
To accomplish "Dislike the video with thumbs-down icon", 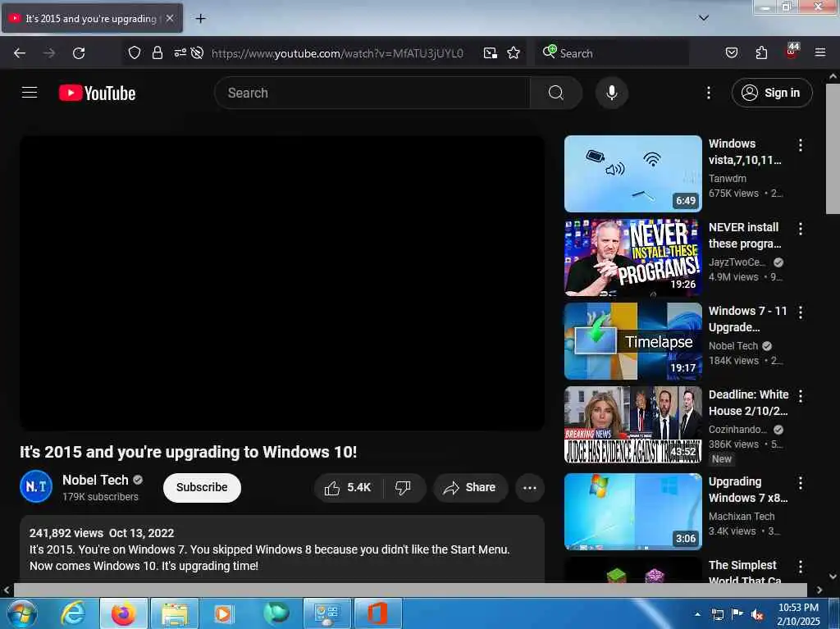I will pyautogui.click(x=404, y=488).
